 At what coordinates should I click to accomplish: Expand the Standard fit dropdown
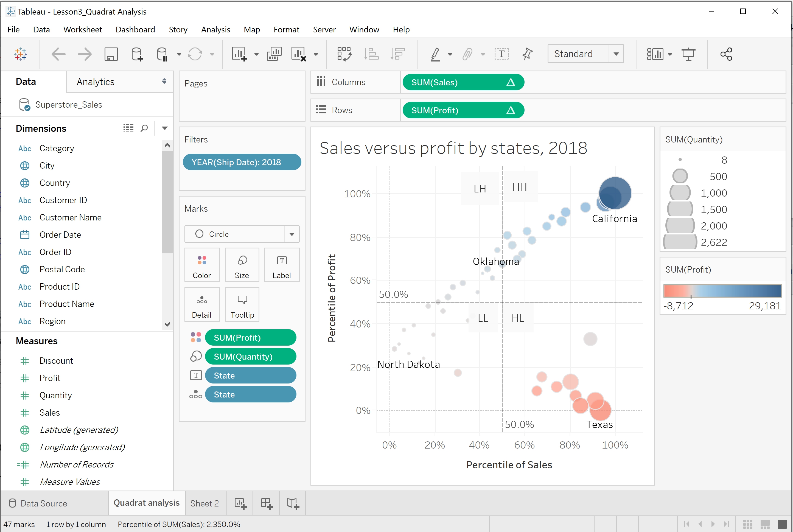pyautogui.click(x=616, y=54)
